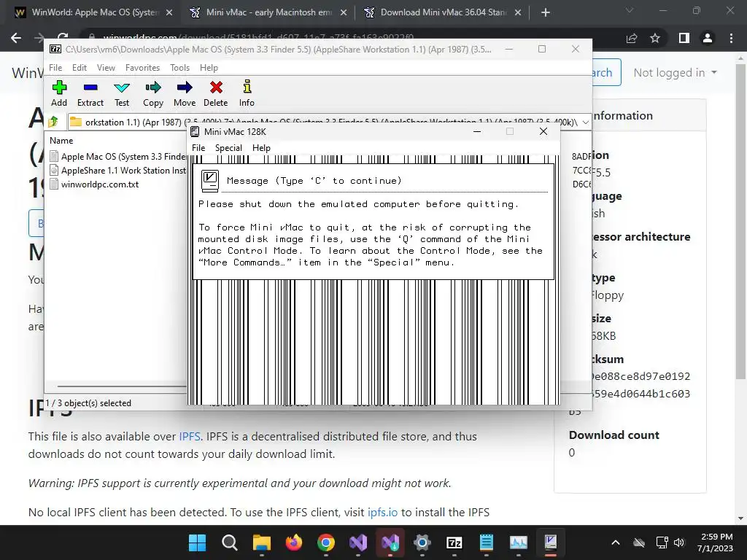Open Settings gear from taskbar
This screenshot has width=747, height=560.
point(422,542)
